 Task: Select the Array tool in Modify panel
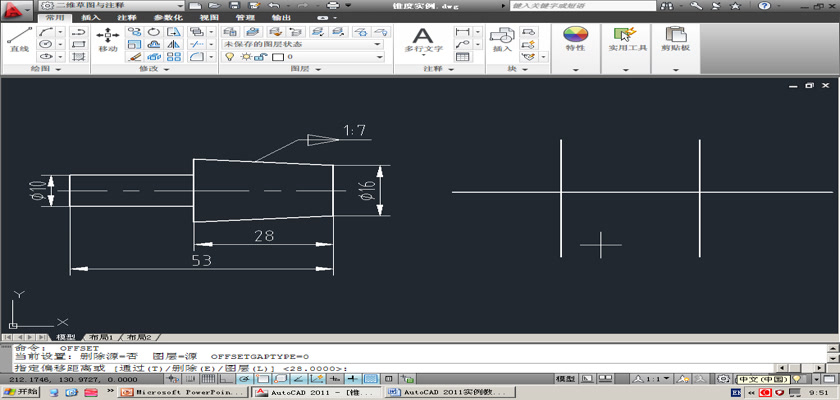pos(173,56)
